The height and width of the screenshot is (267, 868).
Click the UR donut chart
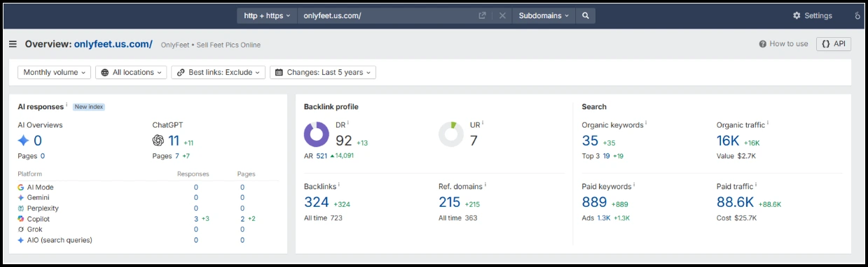click(x=451, y=135)
